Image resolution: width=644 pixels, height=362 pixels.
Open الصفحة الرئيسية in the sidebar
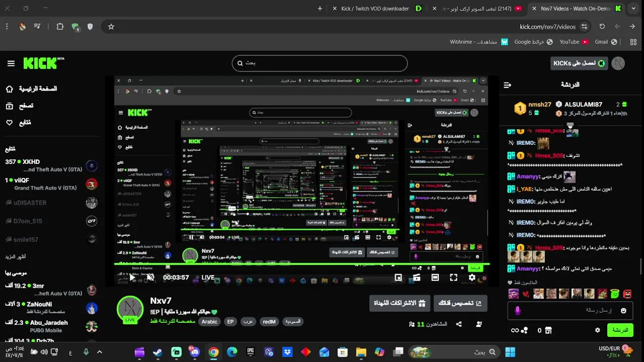click(x=31, y=89)
